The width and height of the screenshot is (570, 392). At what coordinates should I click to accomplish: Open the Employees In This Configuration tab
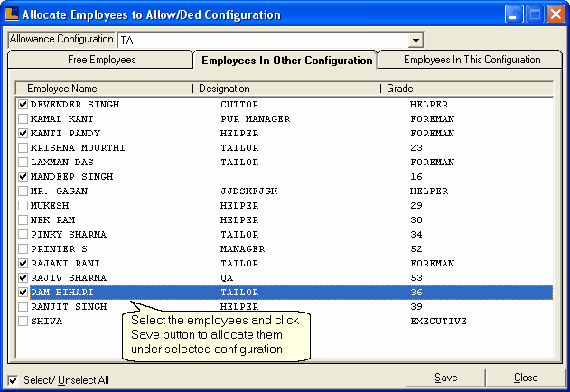pos(472,60)
